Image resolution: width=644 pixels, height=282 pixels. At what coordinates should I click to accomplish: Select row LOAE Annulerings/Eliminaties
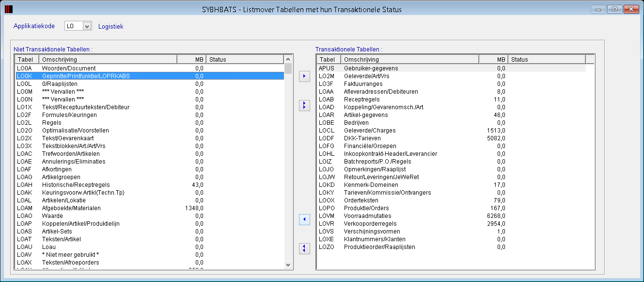149,161
